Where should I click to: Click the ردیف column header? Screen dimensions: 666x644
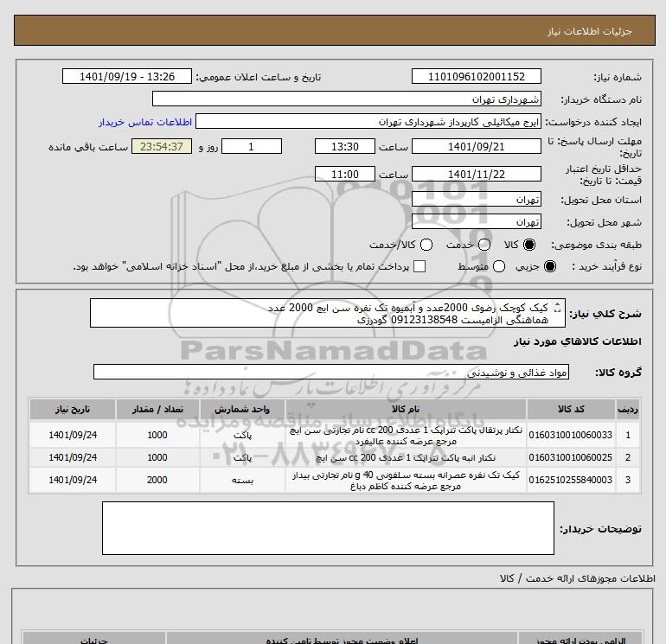(628, 409)
